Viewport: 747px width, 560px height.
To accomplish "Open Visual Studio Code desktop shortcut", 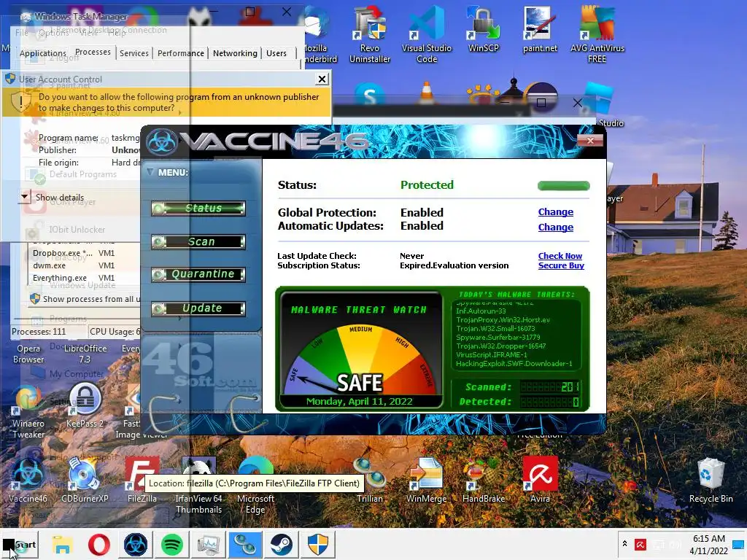I will (426, 34).
